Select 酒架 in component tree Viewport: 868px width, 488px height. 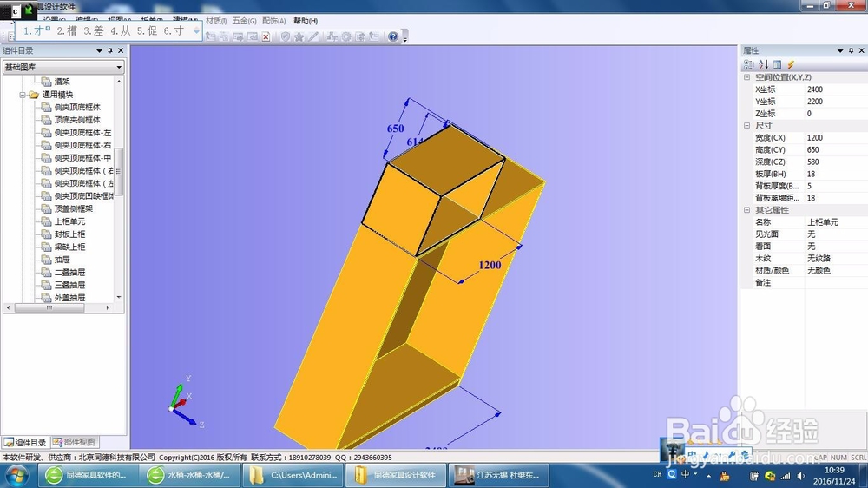tap(62, 82)
